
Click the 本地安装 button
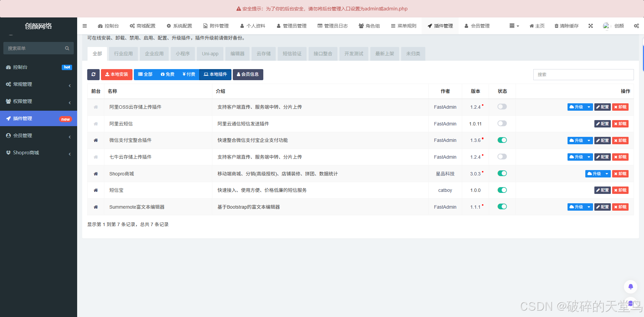(x=116, y=74)
